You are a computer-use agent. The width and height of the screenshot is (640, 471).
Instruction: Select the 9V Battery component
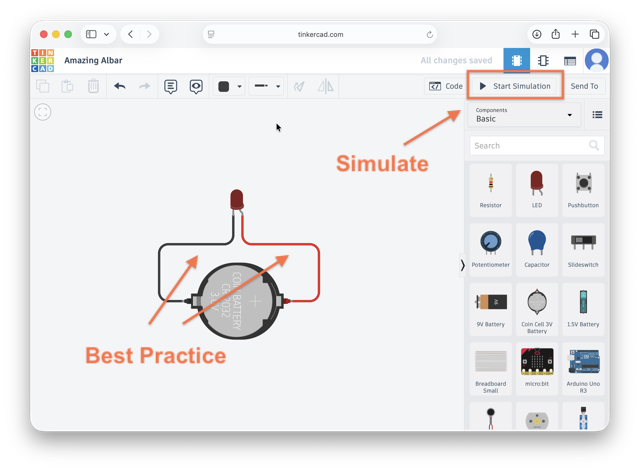[491, 309]
